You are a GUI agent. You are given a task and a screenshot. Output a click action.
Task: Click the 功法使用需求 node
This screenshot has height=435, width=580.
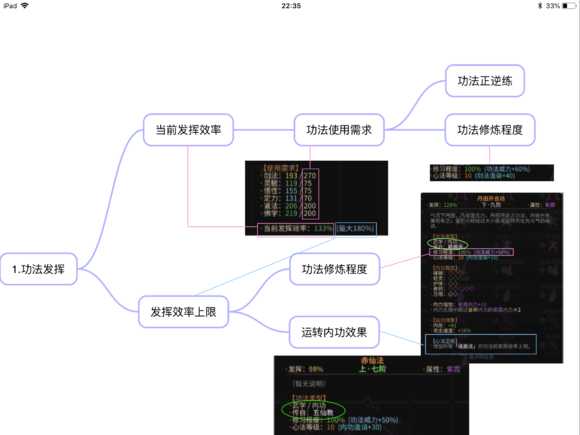(339, 130)
